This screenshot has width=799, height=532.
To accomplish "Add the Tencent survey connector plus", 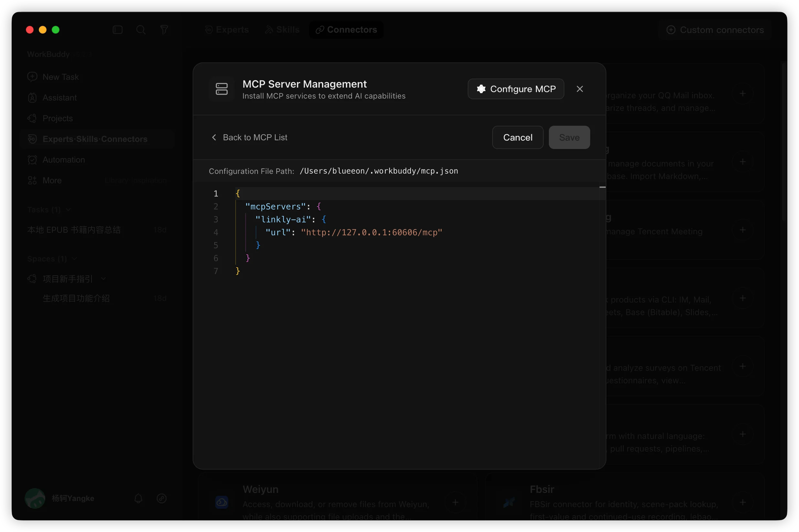I will [x=742, y=367].
